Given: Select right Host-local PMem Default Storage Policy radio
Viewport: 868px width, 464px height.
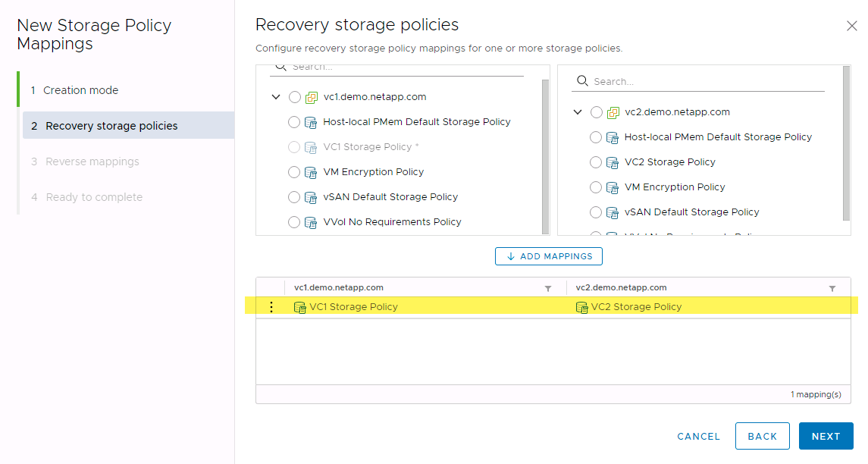Looking at the screenshot, I should tap(596, 137).
